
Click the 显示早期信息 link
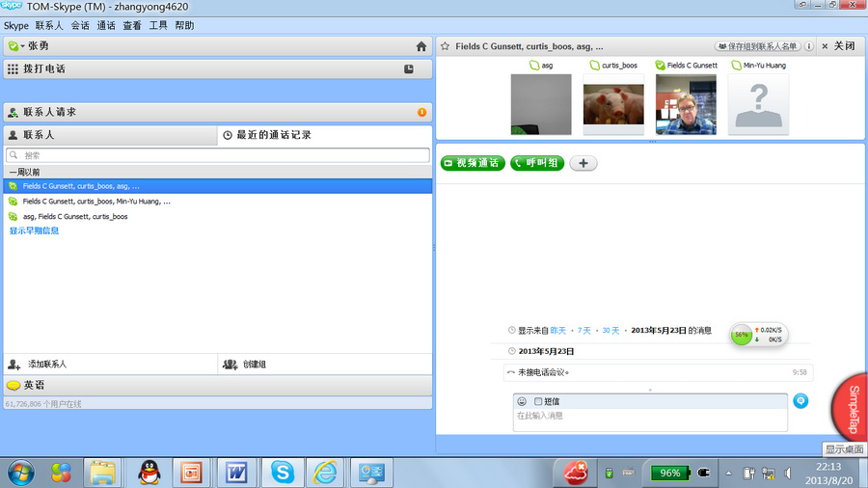[x=35, y=231]
